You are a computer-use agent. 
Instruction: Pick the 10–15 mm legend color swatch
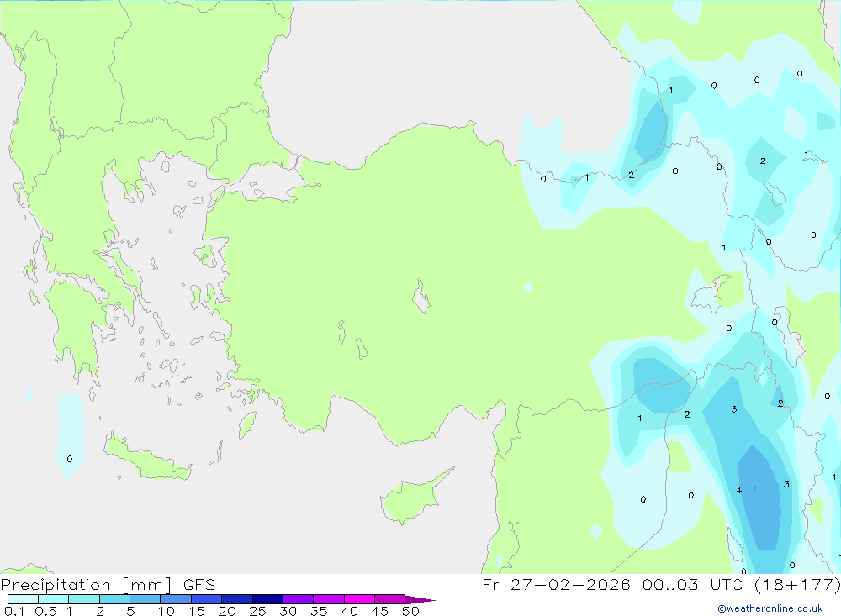click(176, 599)
